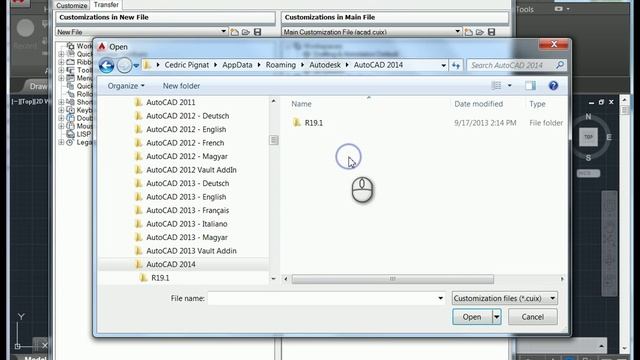Select AutoCAD 2011 folder in tree

tap(171, 102)
